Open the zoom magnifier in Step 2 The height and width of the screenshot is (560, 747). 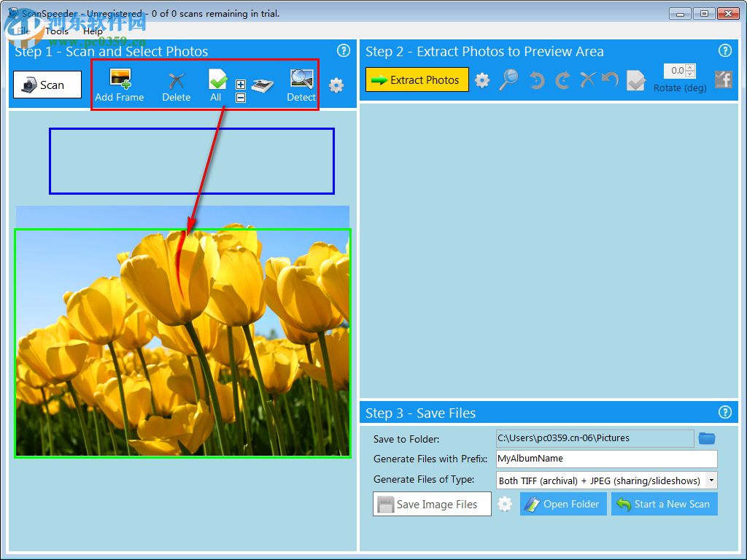pos(508,79)
